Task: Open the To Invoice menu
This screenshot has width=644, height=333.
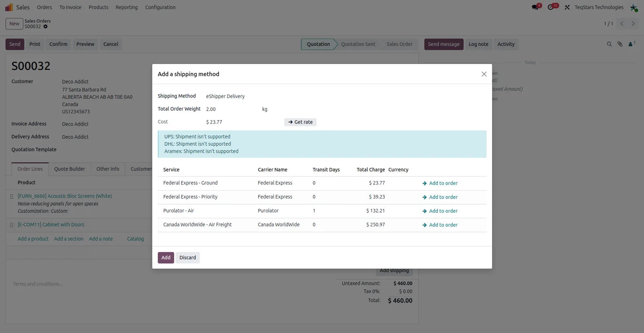Action: click(x=70, y=7)
